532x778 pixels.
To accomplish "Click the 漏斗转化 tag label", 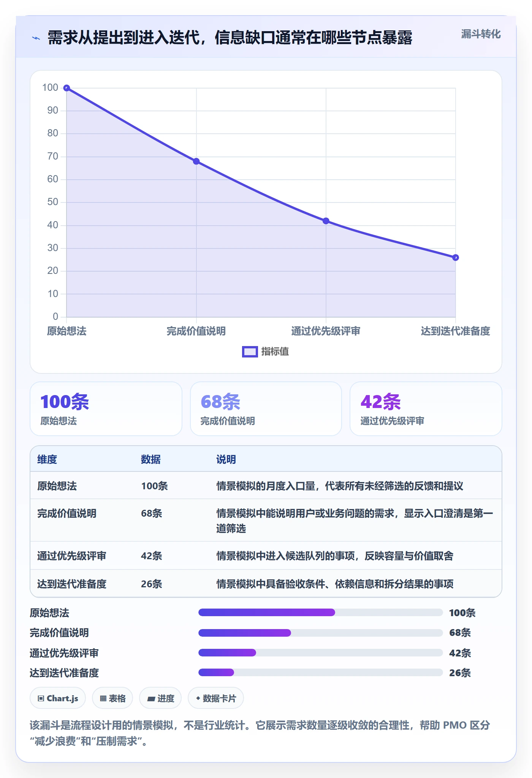I will (x=481, y=34).
